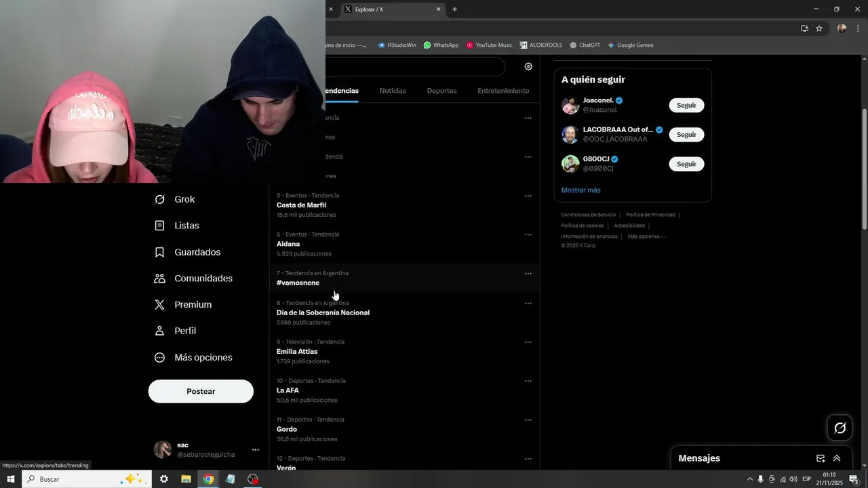Compose new message in Mensajes panel
This screenshot has height=488, width=868.
821,458
